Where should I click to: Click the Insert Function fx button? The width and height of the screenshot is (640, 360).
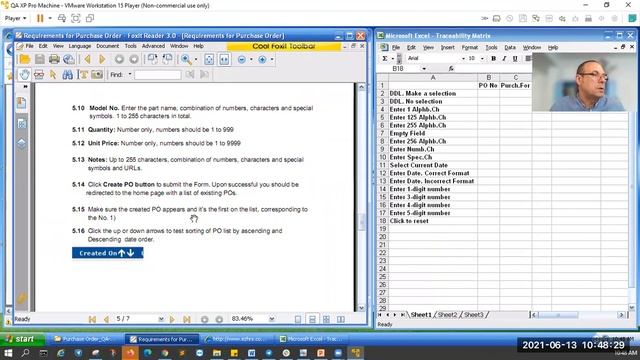[451, 69]
